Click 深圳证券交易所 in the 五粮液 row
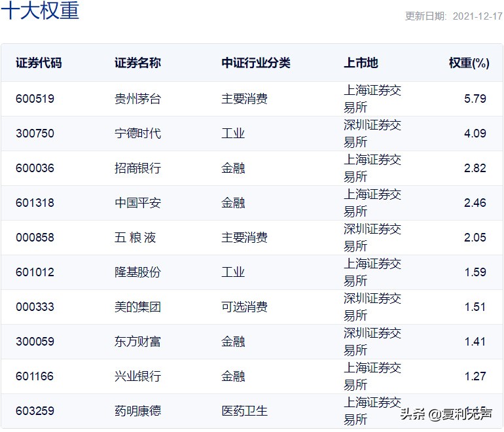The height and width of the screenshot is (432, 504). (x=372, y=238)
